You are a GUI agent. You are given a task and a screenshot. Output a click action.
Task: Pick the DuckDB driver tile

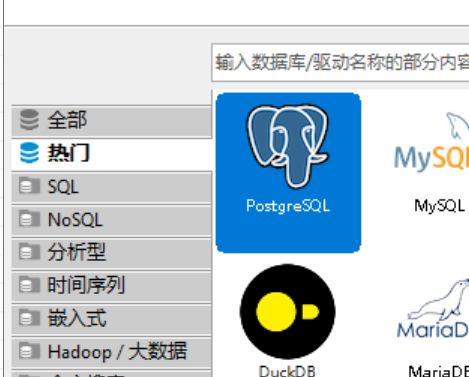coord(288,321)
